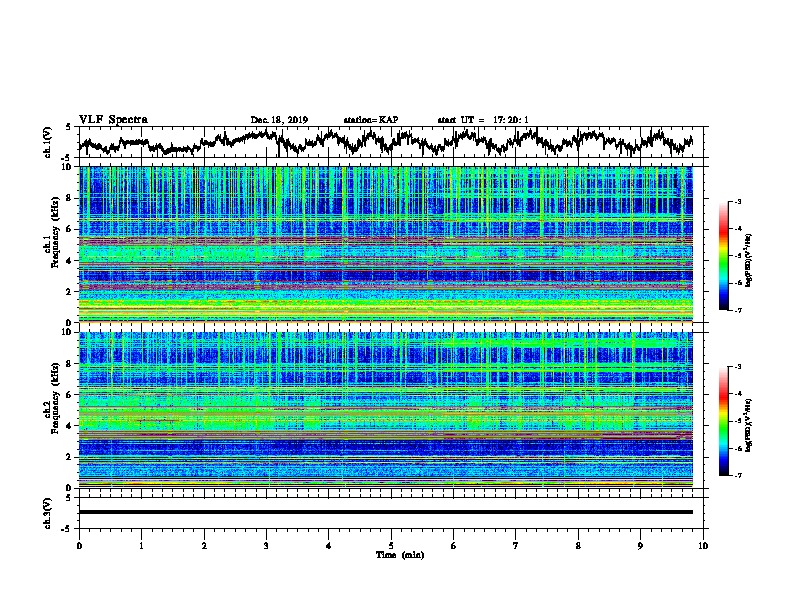Screen dimensions: 792x612
Task: Click the thick black ch.3 trace line
Action: (385, 512)
